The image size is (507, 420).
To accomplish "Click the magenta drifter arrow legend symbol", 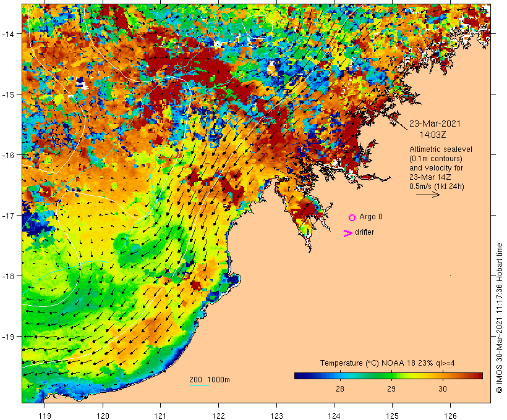I will point(348,233).
